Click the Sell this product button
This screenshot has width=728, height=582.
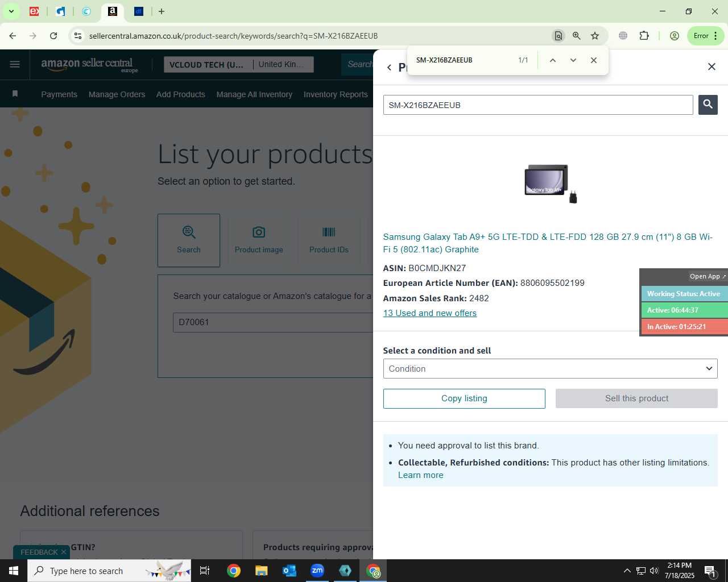pos(636,398)
